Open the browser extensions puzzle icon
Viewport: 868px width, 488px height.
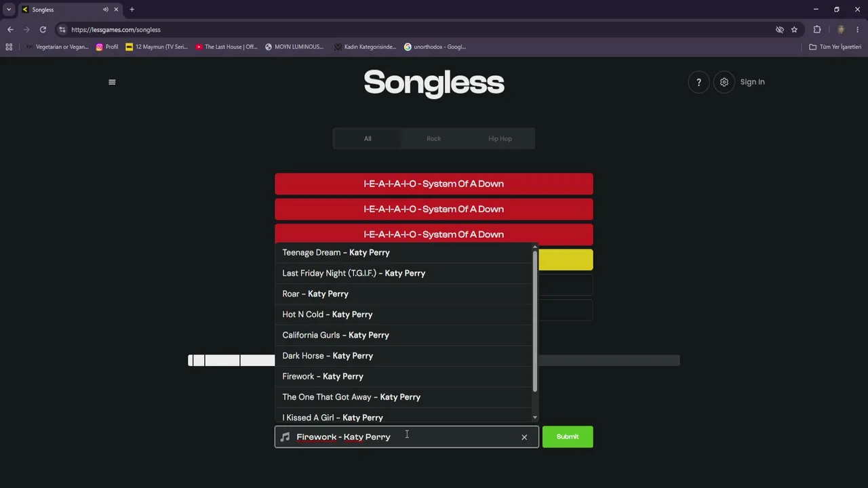pyautogui.click(x=817, y=30)
